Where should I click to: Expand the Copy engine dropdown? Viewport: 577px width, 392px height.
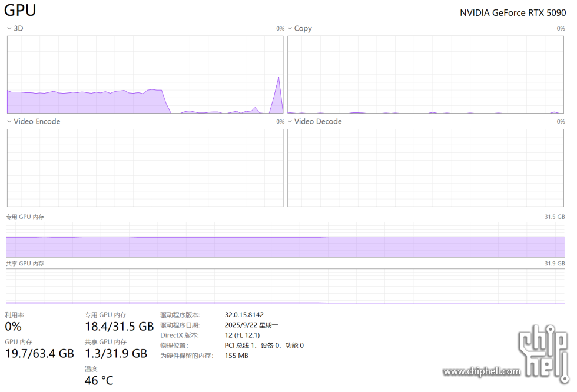(290, 28)
